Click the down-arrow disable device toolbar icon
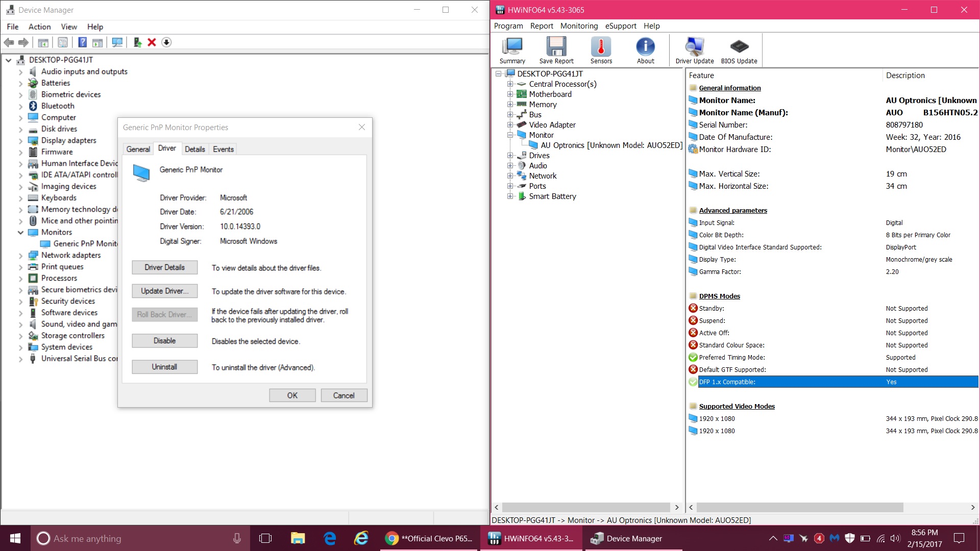Image resolution: width=980 pixels, height=551 pixels. point(166,42)
